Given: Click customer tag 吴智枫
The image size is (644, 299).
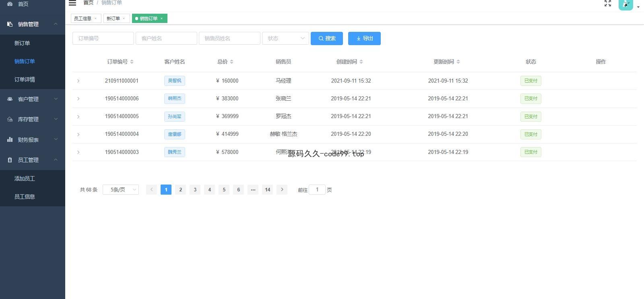Looking at the screenshot, I should click(x=175, y=81).
